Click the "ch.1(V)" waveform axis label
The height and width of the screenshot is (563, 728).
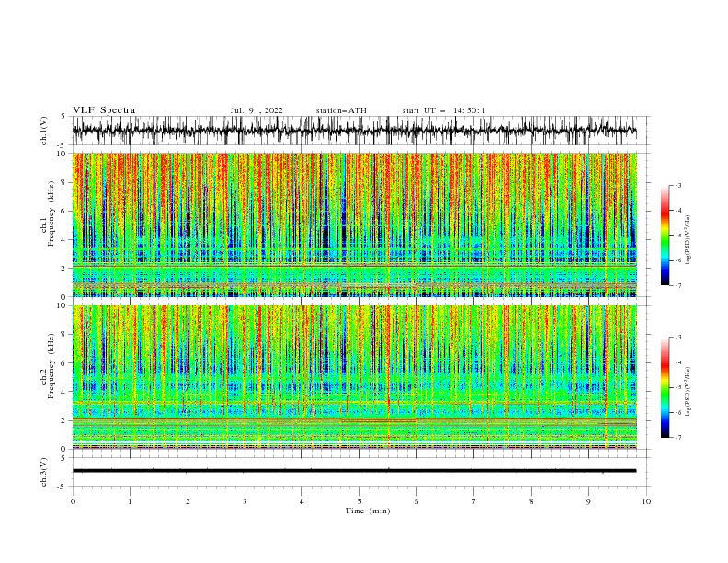(44, 131)
